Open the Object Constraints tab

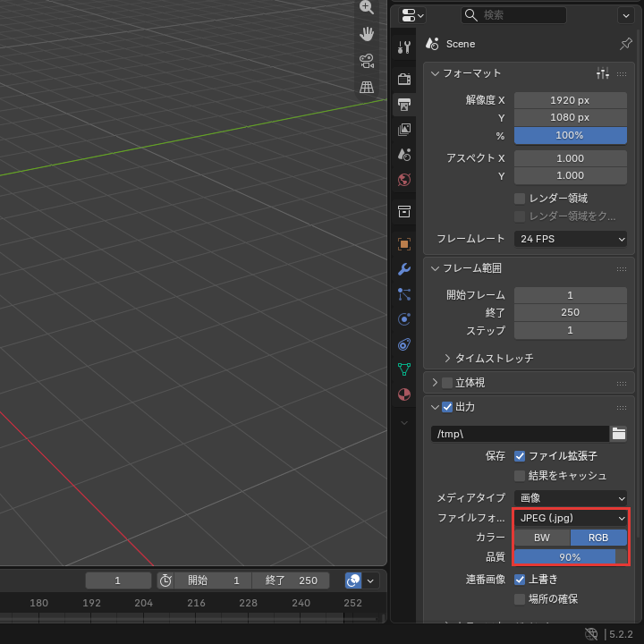point(404,344)
